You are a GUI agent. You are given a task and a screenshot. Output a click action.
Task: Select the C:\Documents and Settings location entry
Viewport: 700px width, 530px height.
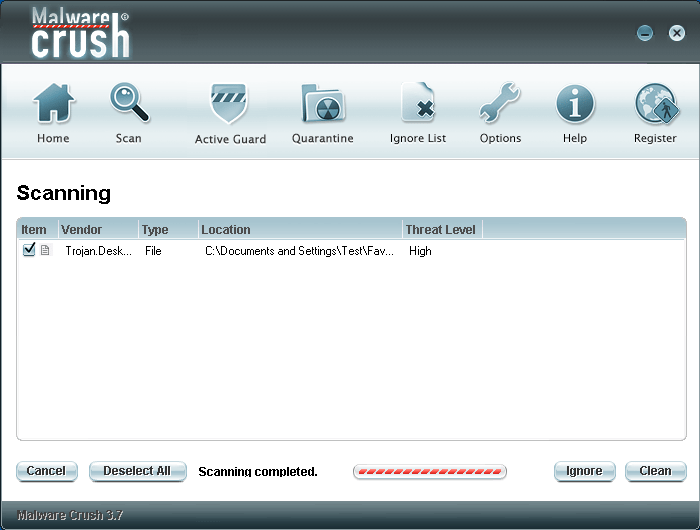[299, 251]
